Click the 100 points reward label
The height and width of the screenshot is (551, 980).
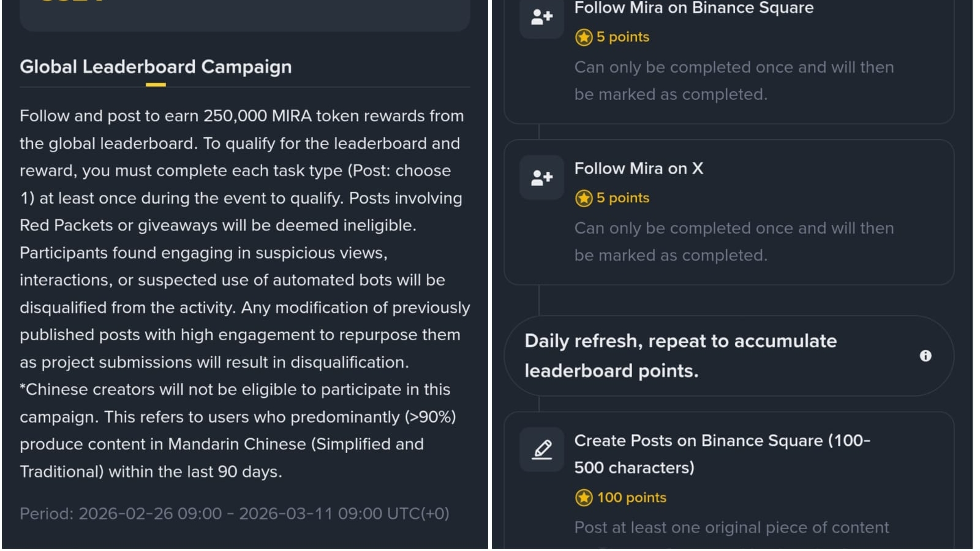(631, 498)
